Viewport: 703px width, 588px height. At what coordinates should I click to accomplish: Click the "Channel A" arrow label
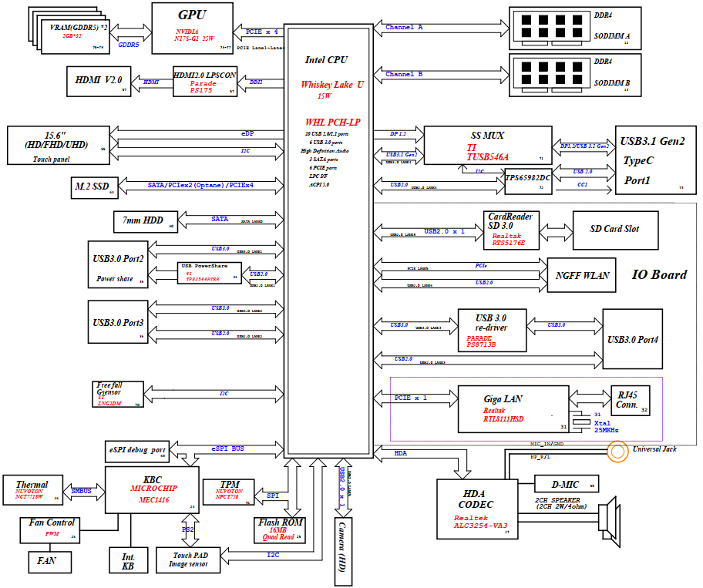pos(404,27)
